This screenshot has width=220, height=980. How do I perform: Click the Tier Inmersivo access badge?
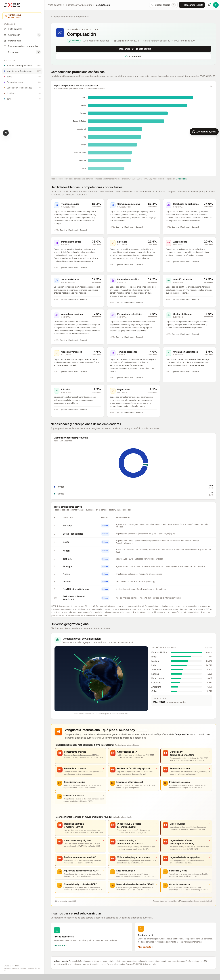click(x=22, y=16)
